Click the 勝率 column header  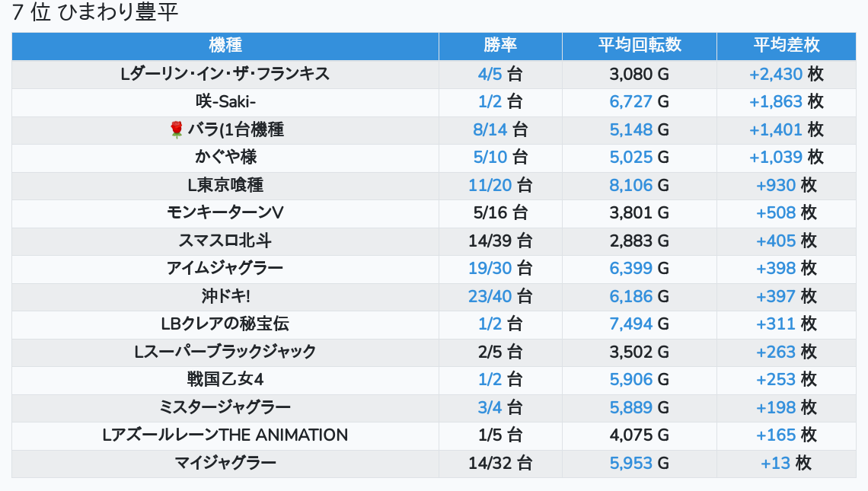tap(500, 45)
